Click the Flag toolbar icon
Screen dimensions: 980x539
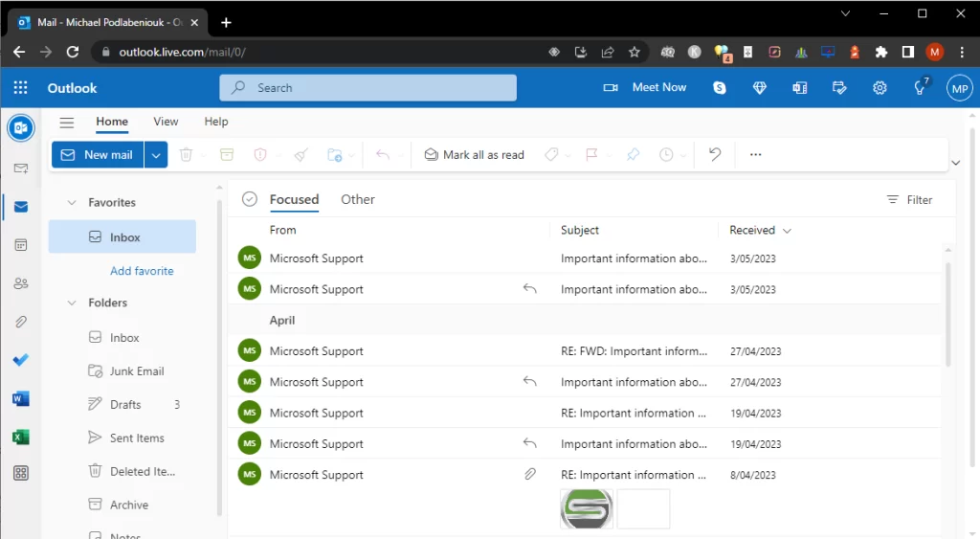coord(591,154)
